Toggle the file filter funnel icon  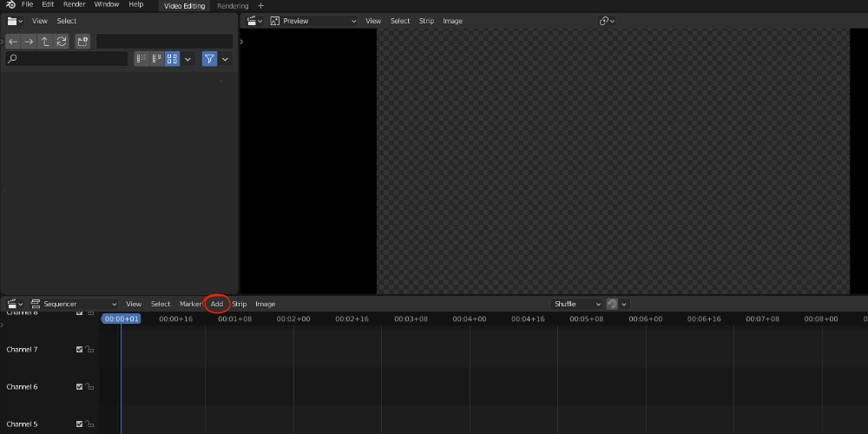click(x=209, y=59)
